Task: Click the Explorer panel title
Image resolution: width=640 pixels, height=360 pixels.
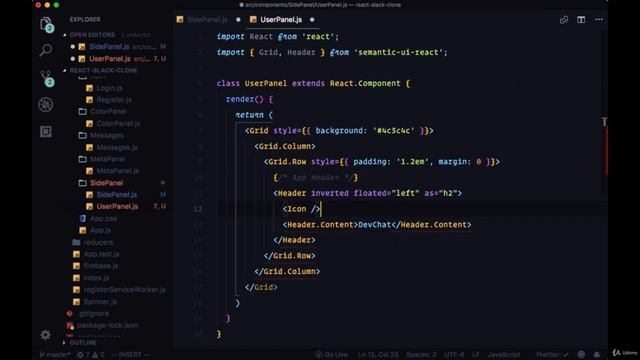Action: coord(85,20)
